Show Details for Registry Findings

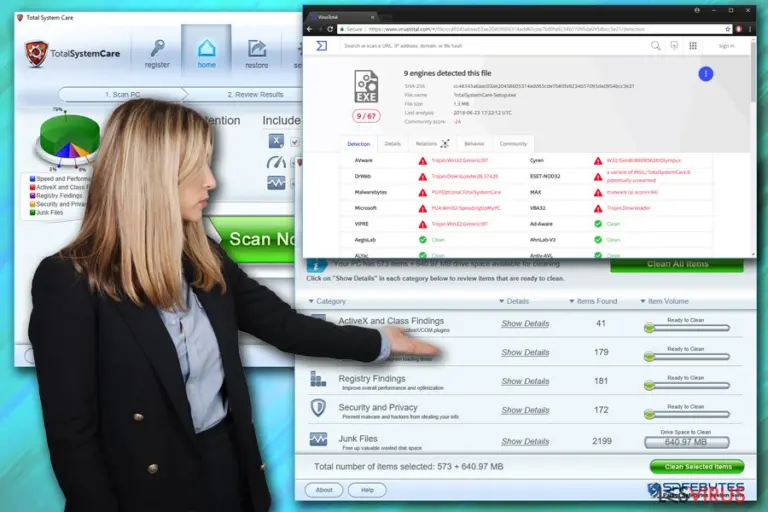coord(525,382)
